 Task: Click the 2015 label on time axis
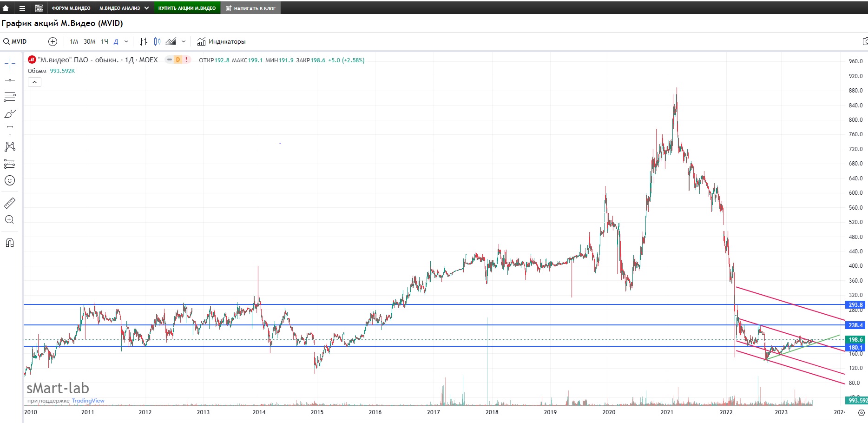(x=317, y=412)
